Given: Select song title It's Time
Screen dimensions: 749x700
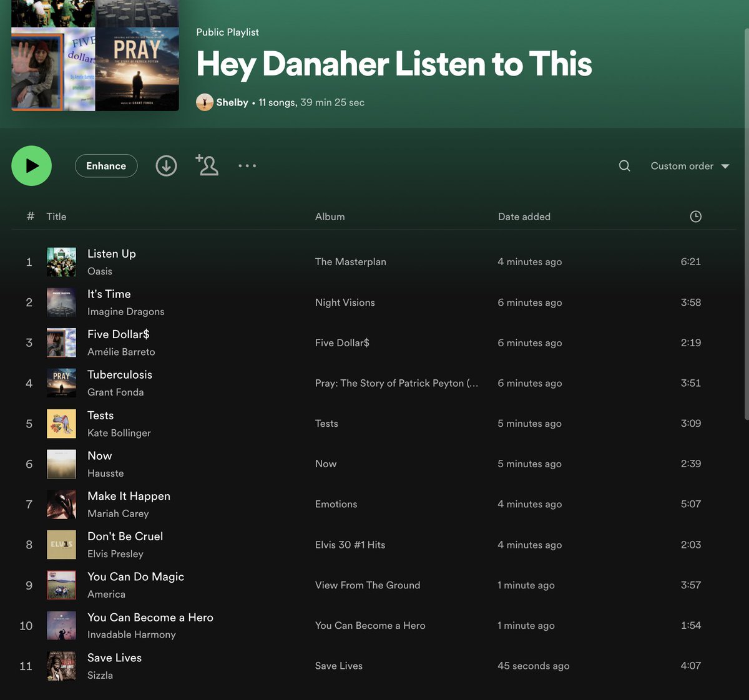Looking at the screenshot, I should pyautogui.click(x=109, y=294).
